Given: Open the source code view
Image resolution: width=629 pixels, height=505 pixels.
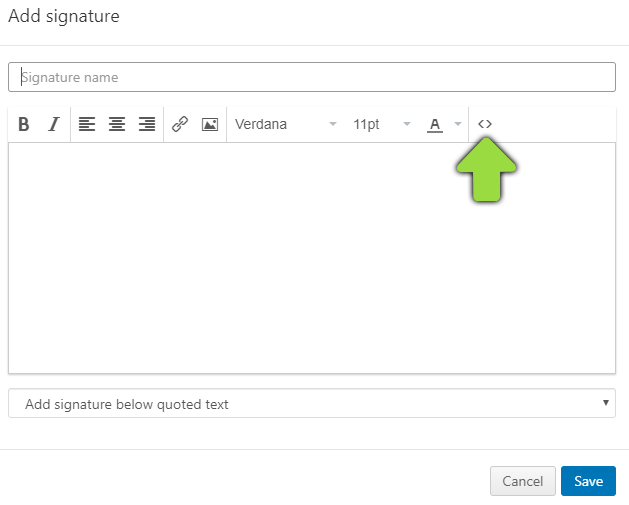Looking at the screenshot, I should click(485, 124).
